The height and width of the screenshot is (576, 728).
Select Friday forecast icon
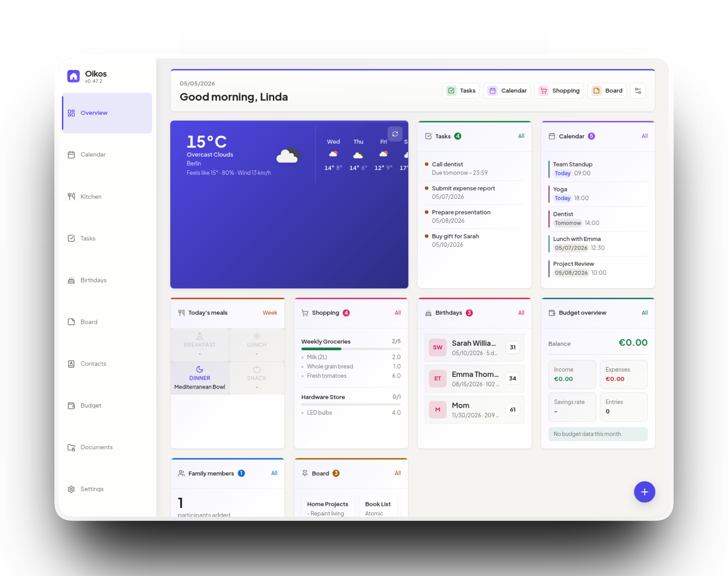[x=383, y=154]
